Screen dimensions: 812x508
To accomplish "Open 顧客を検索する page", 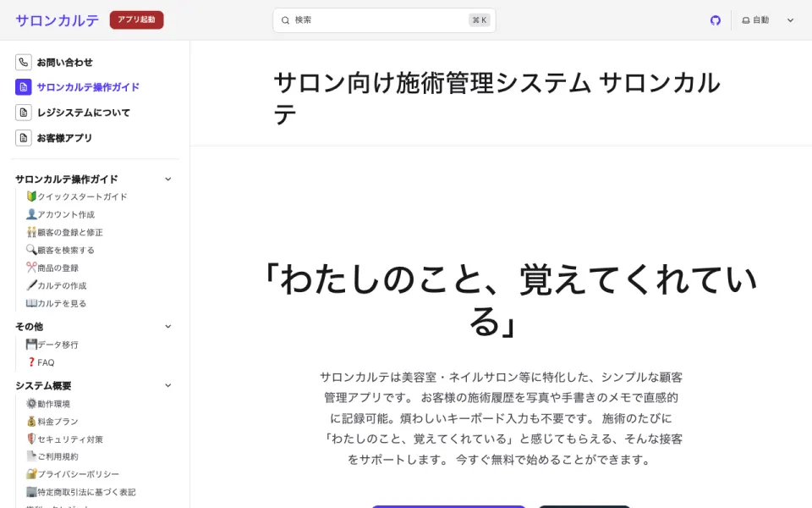I will click(x=61, y=250).
